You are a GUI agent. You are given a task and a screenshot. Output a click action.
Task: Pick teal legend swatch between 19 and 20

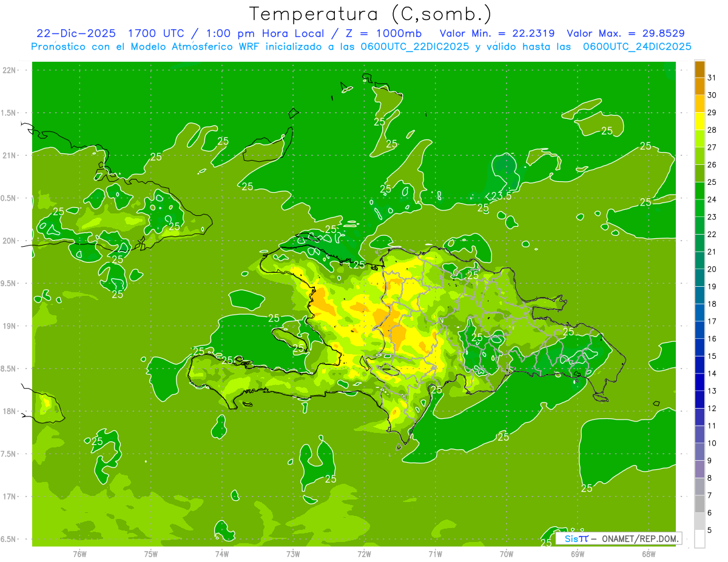pyautogui.click(x=699, y=278)
